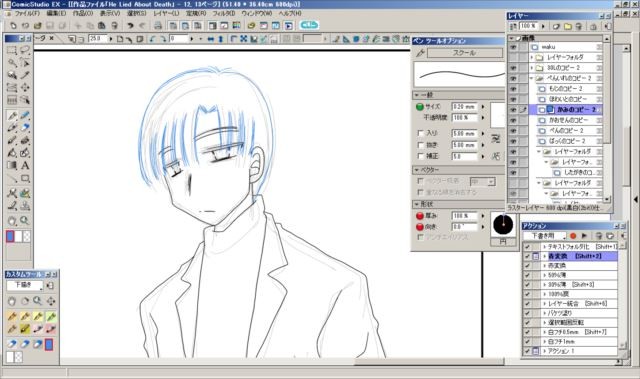Image resolution: width=640 pixels, height=379 pixels.
Task: Select the hand tool in tool palette
Action: click(12, 221)
